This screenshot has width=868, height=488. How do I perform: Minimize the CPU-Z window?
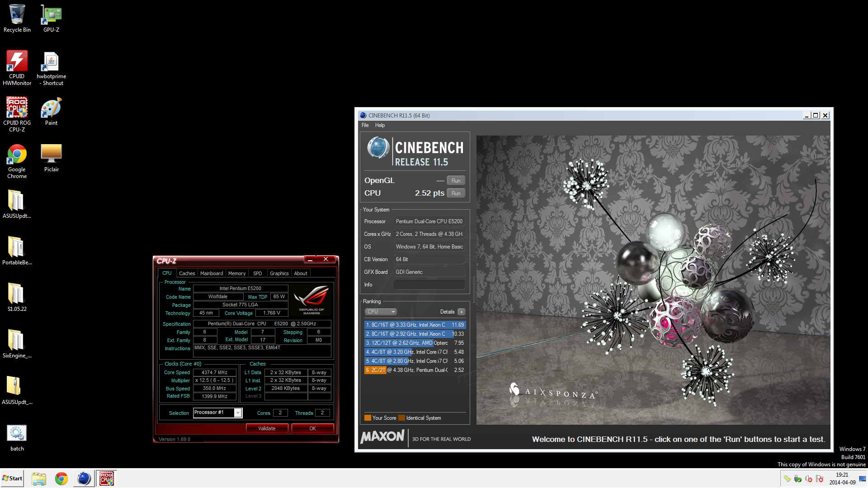point(310,259)
